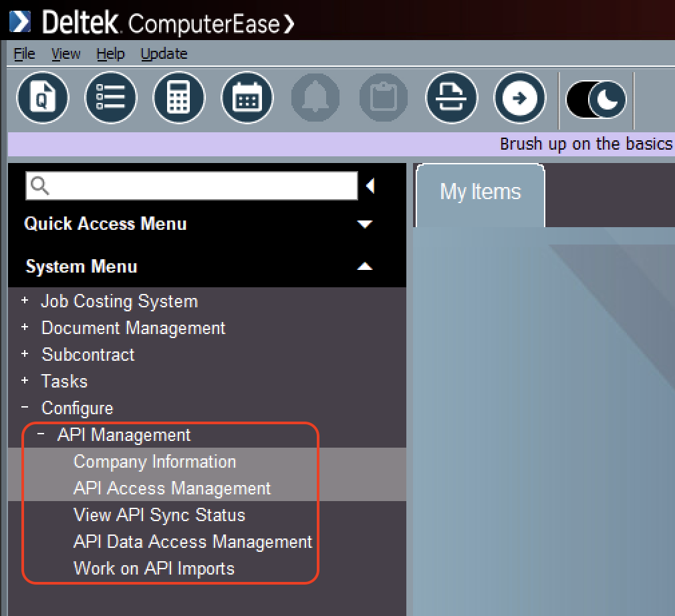Open Company Information
The height and width of the screenshot is (616, 675).
(154, 462)
